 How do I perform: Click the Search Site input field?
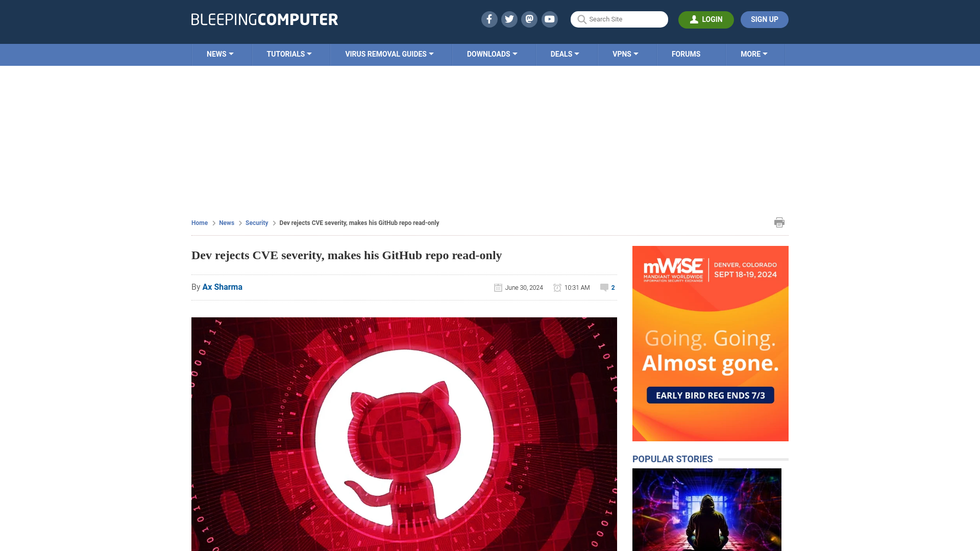coord(619,19)
